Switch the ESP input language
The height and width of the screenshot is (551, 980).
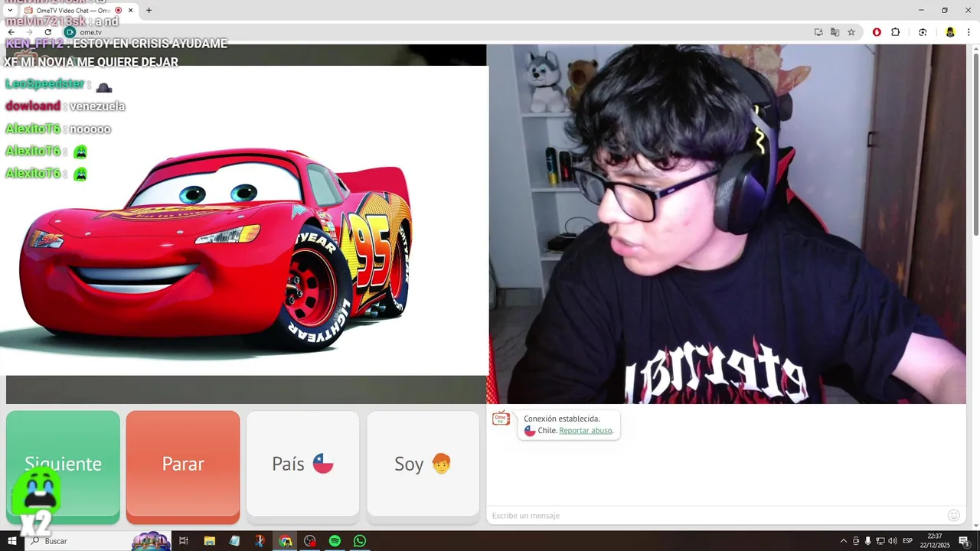[907, 541]
